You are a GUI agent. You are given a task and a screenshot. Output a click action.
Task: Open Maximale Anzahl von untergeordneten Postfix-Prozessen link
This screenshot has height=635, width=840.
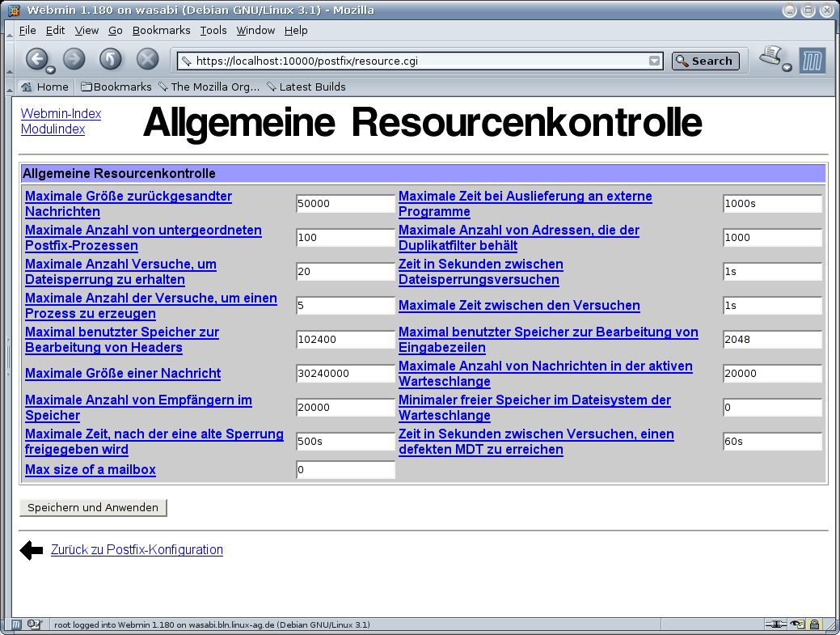pos(144,237)
